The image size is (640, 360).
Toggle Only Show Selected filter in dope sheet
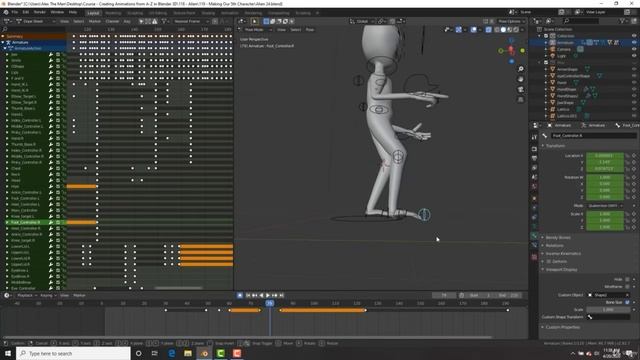(141, 21)
